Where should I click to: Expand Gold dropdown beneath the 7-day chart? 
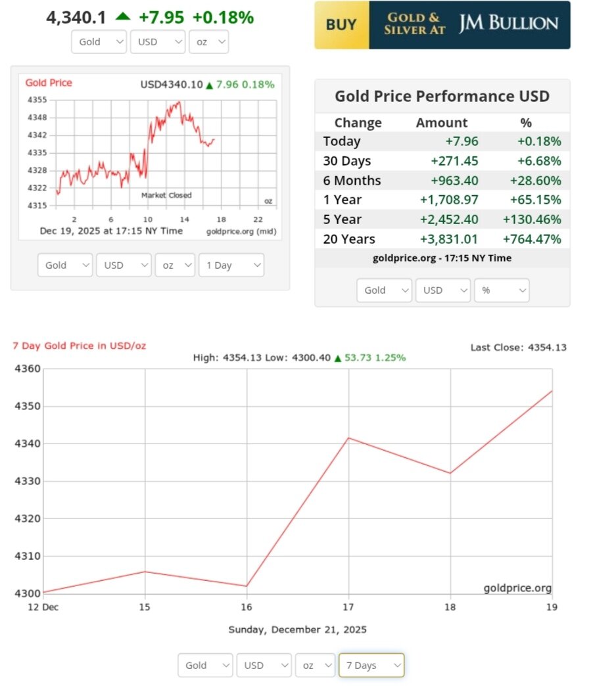205,666
